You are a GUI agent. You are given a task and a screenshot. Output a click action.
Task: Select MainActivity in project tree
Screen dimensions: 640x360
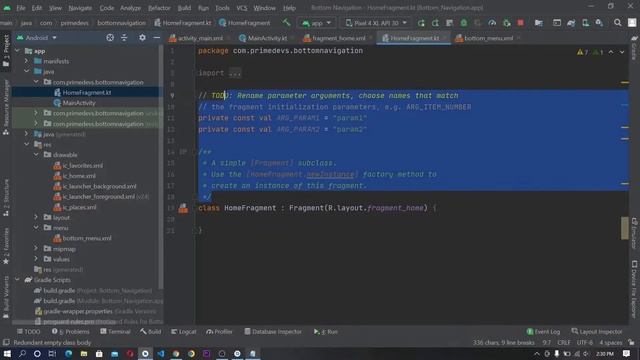coord(79,103)
